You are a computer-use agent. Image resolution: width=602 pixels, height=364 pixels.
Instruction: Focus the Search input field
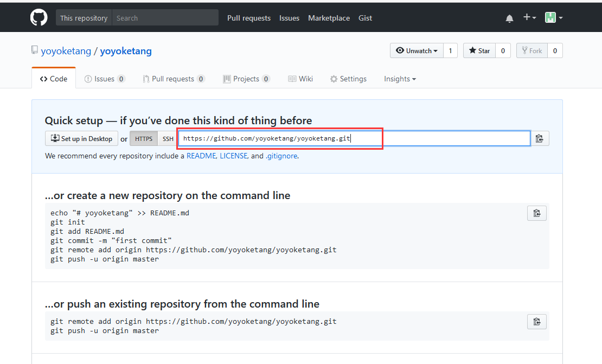[x=165, y=18]
